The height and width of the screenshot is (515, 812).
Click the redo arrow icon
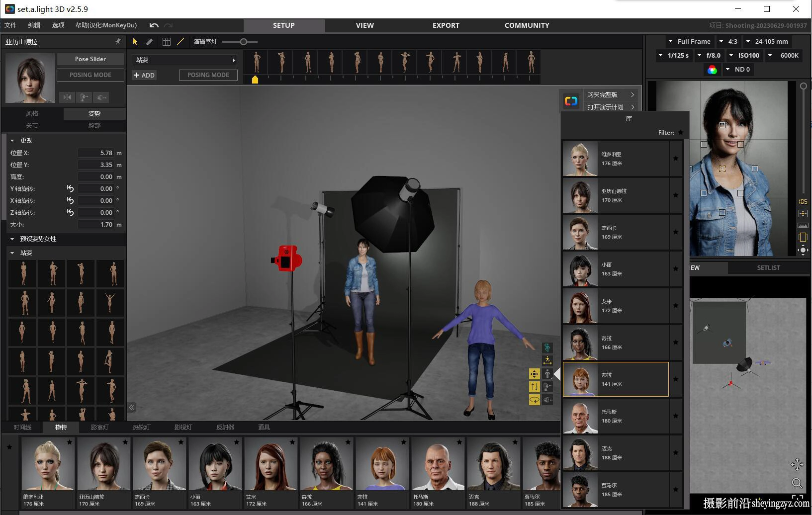click(x=169, y=25)
